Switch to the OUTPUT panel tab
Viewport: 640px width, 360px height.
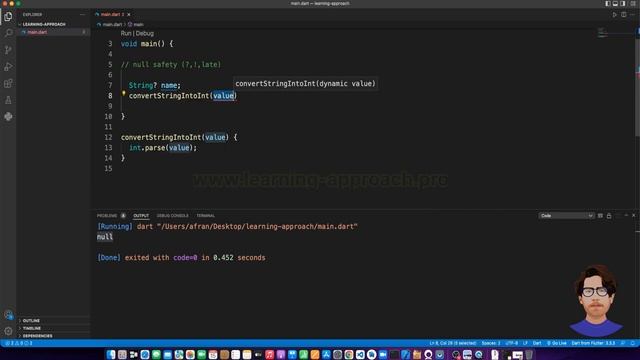[x=141, y=216]
